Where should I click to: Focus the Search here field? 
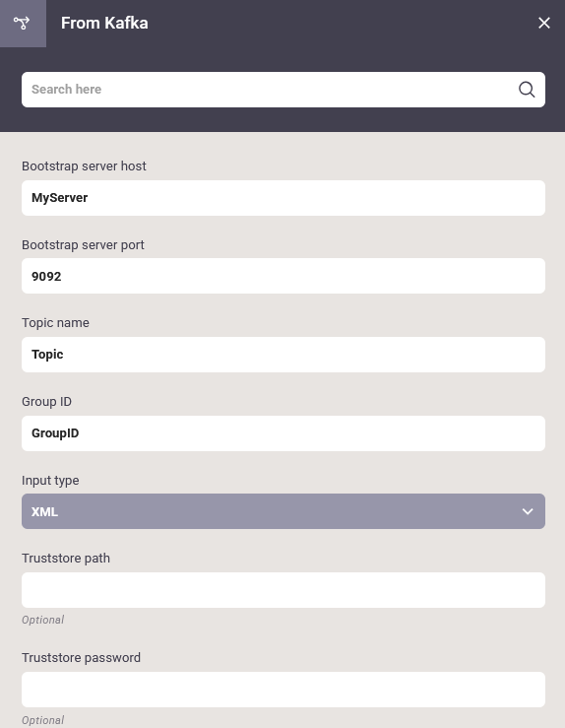point(282,90)
